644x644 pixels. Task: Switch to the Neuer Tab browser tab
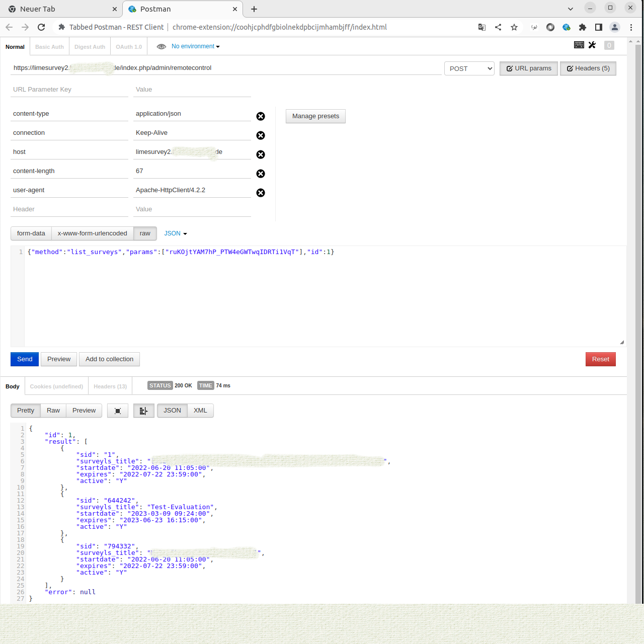click(x=61, y=9)
